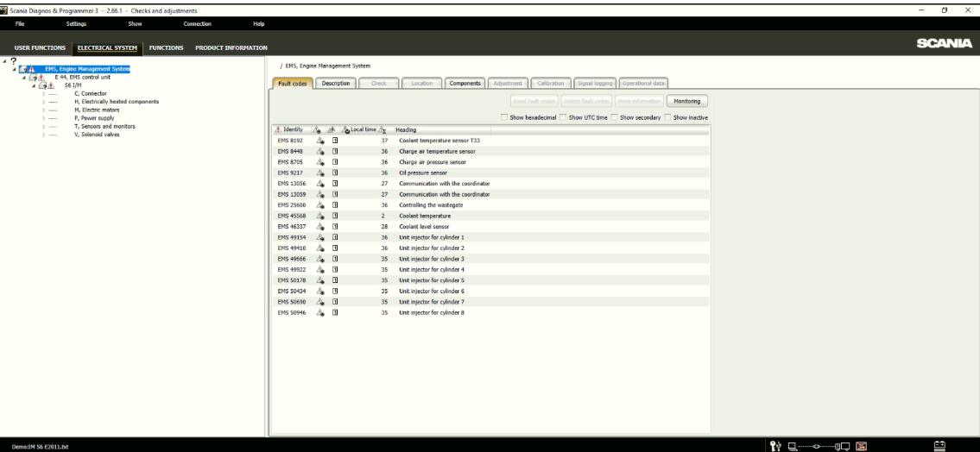This screenshot has width=980, height=452.
Task: Click the Scania logo in the header
Action: [944, 43]
